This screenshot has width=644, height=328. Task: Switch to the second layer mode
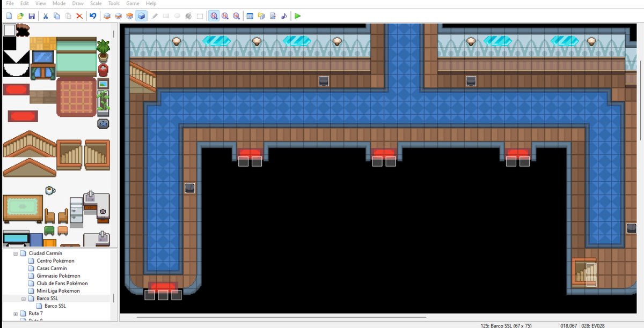[x=118, y=16]
